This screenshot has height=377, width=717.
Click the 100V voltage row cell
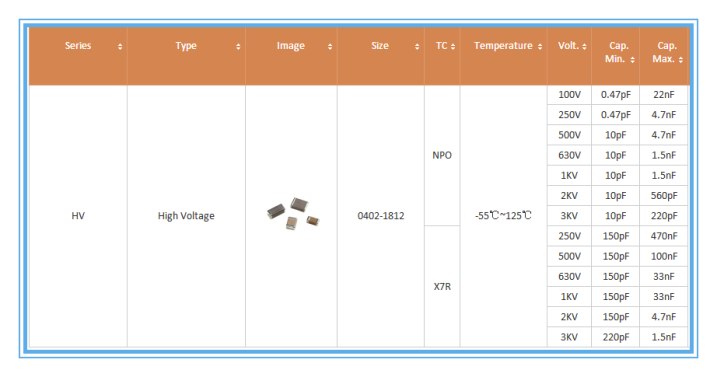coord(569,95)
